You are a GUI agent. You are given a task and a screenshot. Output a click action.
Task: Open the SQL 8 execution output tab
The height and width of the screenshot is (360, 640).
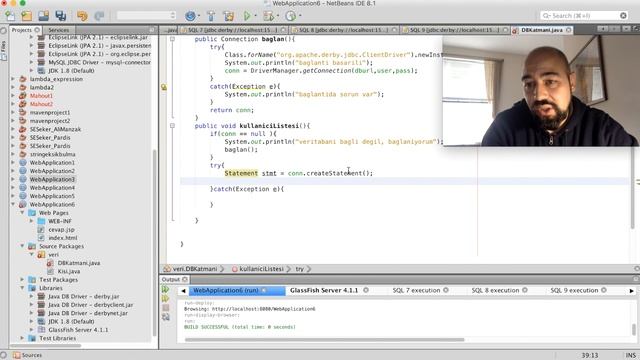point(495,290)
